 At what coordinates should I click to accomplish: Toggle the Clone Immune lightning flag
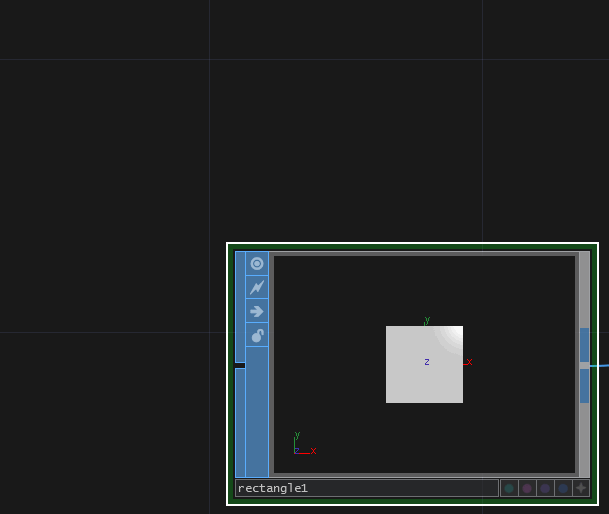(x=257, y=288)
